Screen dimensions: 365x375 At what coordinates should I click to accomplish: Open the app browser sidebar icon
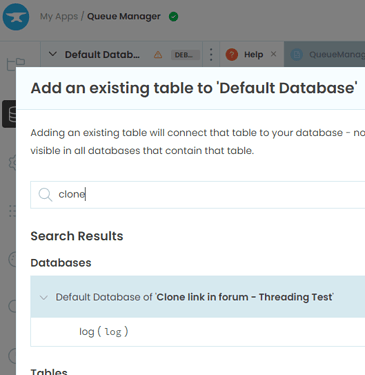[16, 64]
